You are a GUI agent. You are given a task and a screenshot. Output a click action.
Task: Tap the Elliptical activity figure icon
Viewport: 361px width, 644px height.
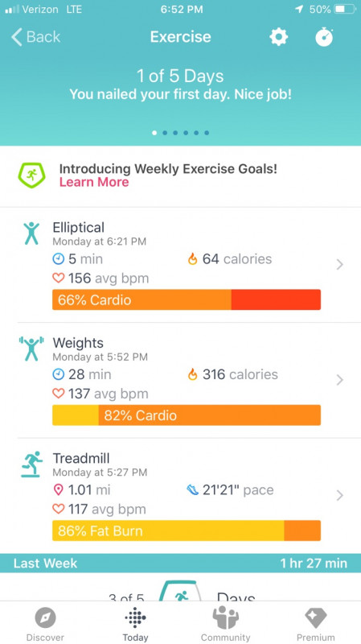pos(31,233)
